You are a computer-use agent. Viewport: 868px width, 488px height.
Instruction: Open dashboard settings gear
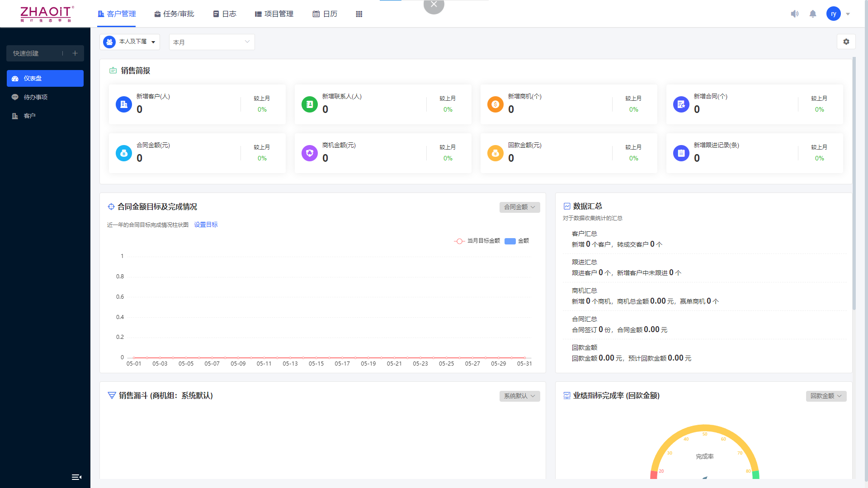[x=846, y=42]
